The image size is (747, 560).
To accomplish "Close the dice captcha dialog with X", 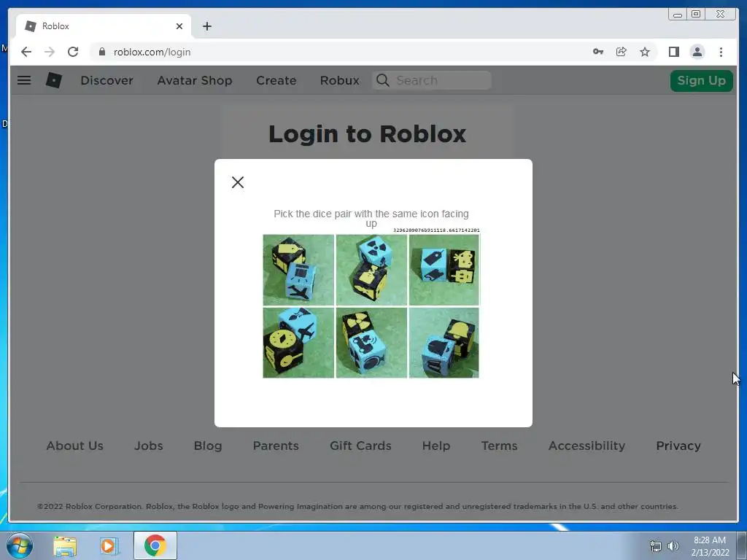I will tap(237, 182).
